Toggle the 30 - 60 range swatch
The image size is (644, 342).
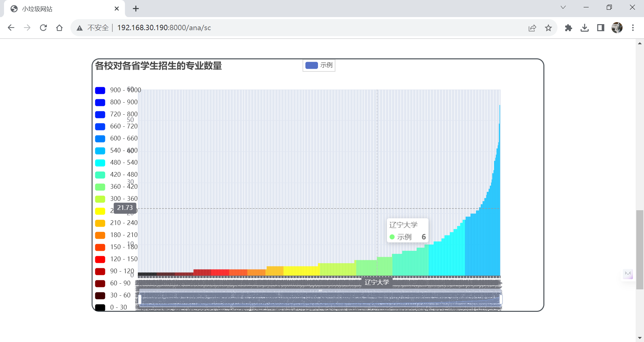100,295
